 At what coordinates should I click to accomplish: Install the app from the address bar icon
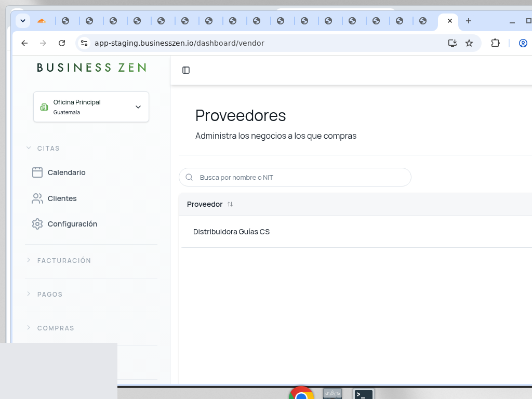point(453,43)
